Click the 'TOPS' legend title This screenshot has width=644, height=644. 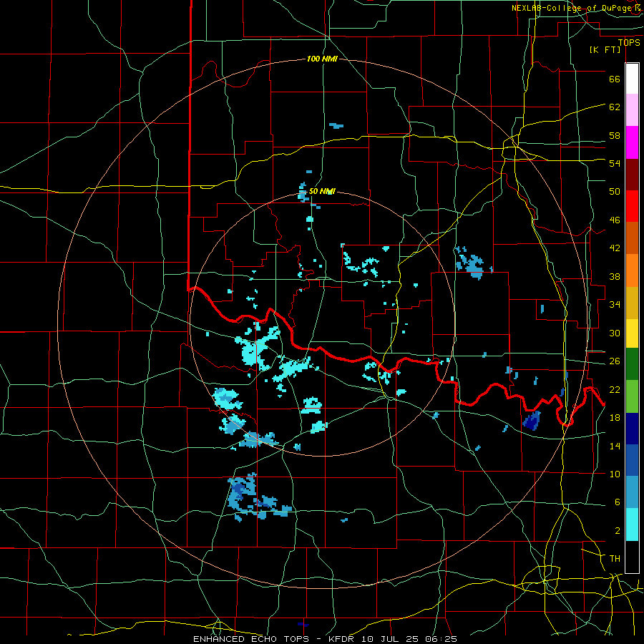click(x=629, y=43)
